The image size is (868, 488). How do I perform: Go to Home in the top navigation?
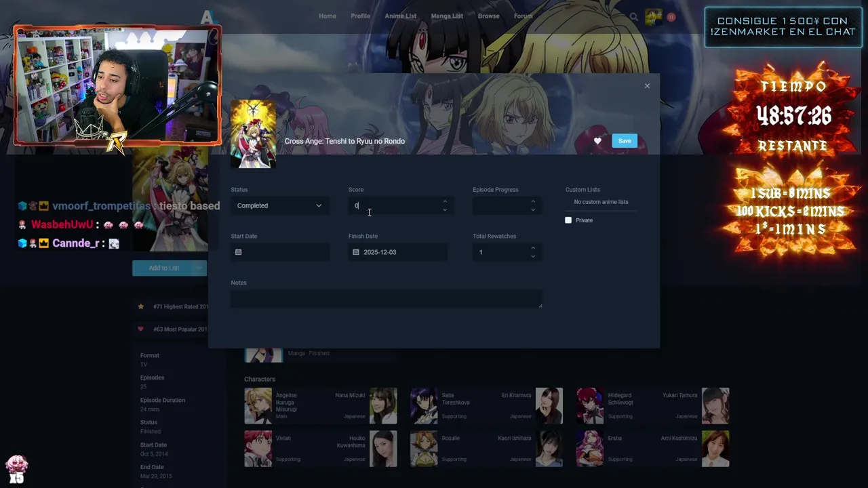tap(328, 16)
